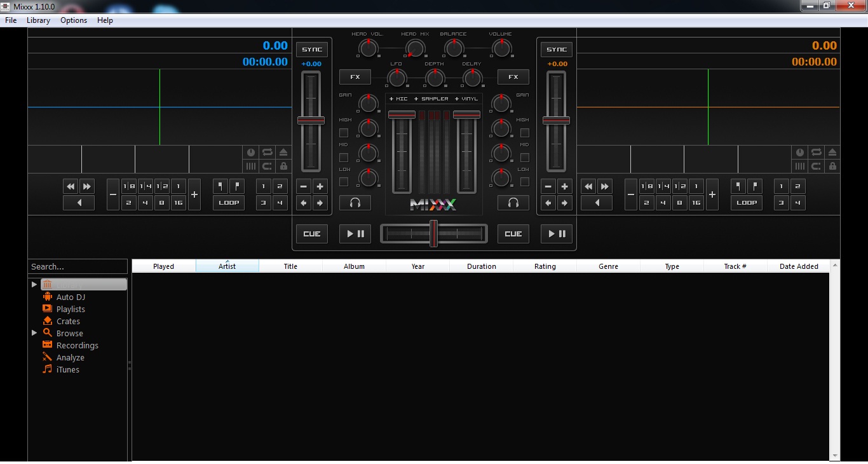
Task: Enable FX on the left channel
Action: coord(355,77)
